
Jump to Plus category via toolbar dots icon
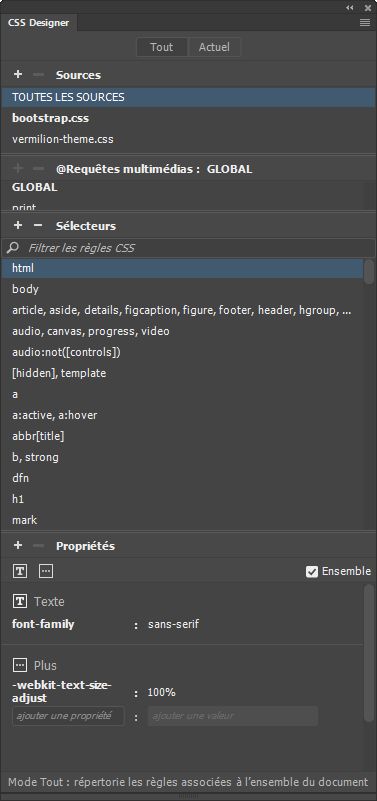pyautogui.click(x=46, y=571)
